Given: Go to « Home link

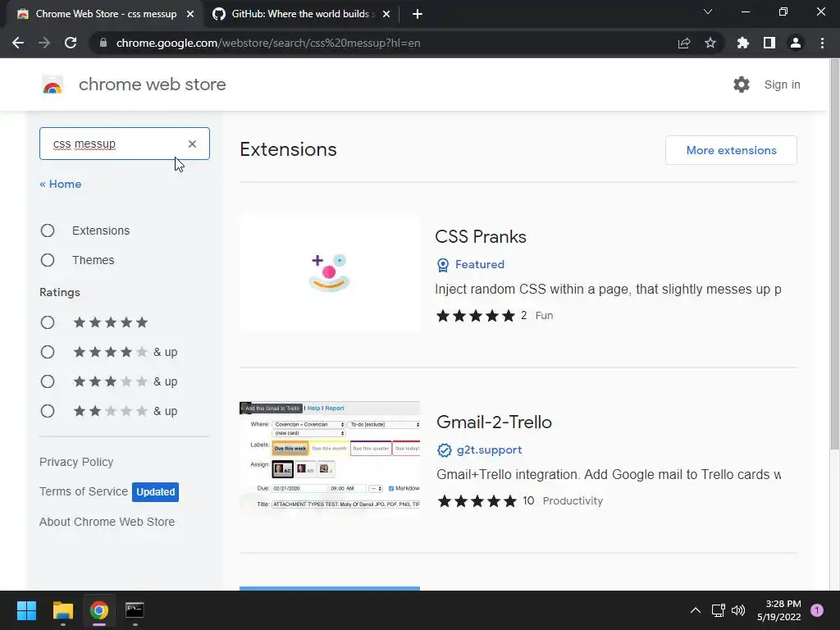Looking at the screenshot, I should (x=61, y=185).
